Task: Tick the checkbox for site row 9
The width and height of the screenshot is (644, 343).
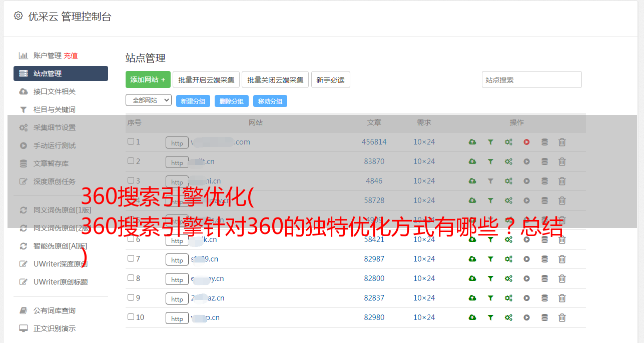Action: tap(131, 297)
